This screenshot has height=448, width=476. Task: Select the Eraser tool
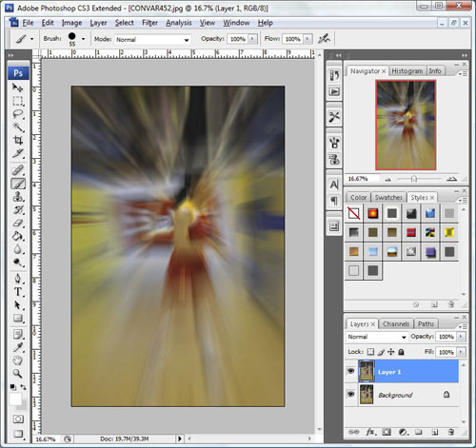(17, 224)
